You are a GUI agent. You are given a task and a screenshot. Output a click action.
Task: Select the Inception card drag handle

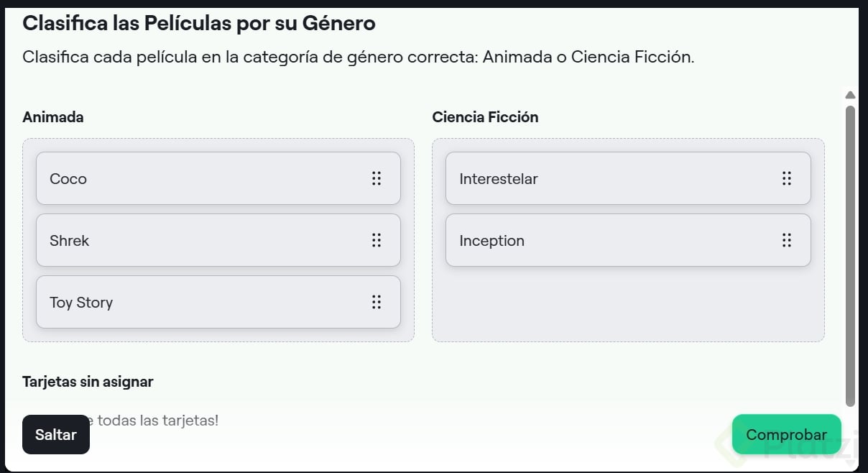point(786,240)
